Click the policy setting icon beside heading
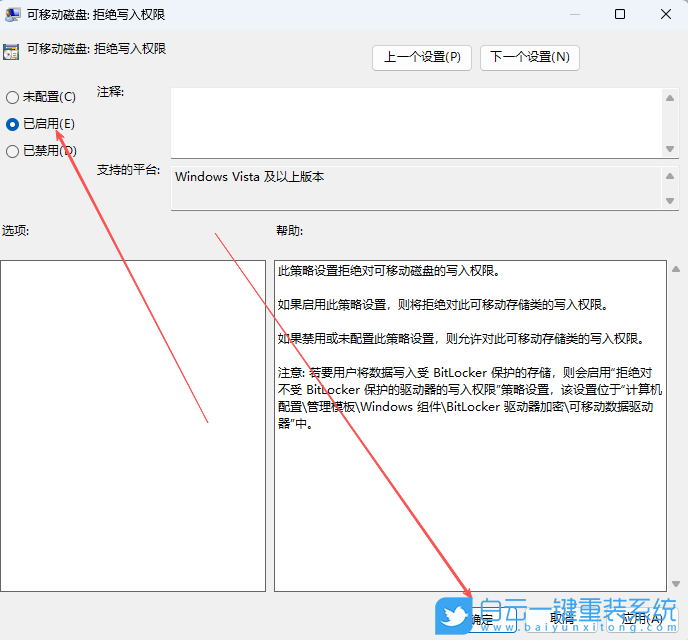This screenshot has width=688, height=640. coord(11,51)
